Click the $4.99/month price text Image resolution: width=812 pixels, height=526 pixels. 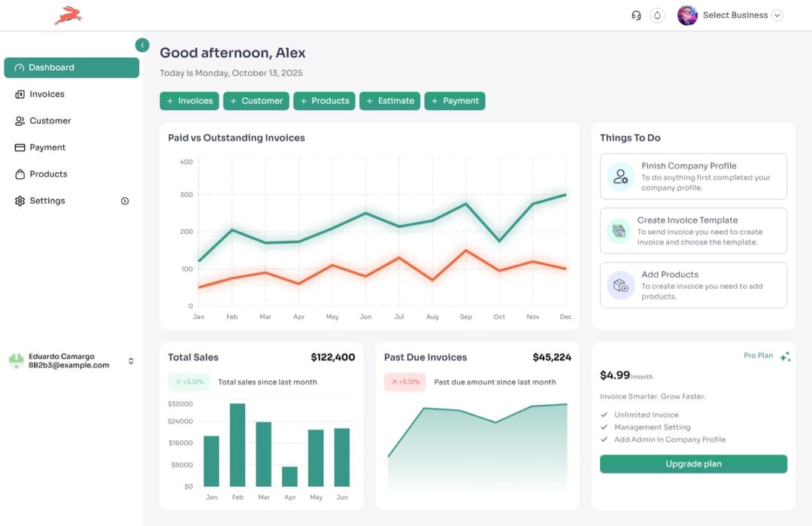click(626, 375)
